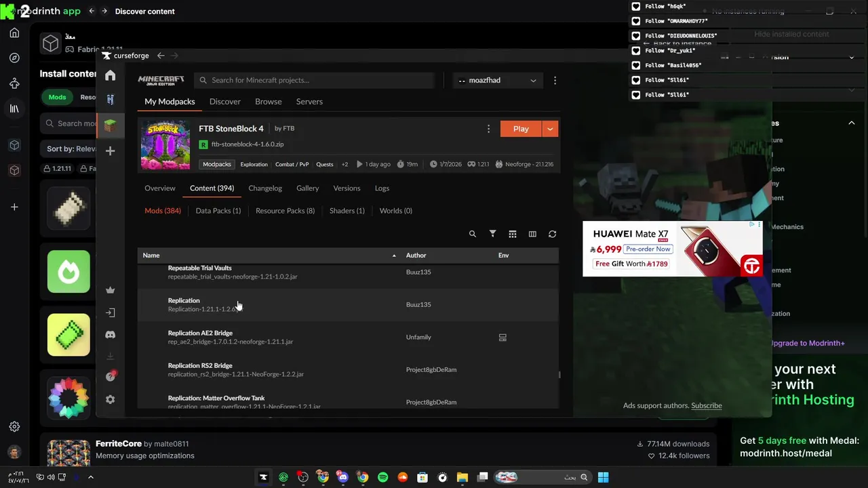This screenshot has width=868, height=488.
Task: Select the Hytale game icon in CurseForge sidebar
Action: [x=111, y=100]
